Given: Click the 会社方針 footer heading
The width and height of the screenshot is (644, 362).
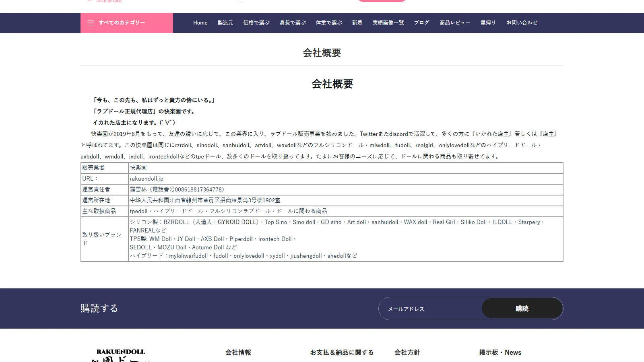Looking at the screenshot, I should [407, 352].
